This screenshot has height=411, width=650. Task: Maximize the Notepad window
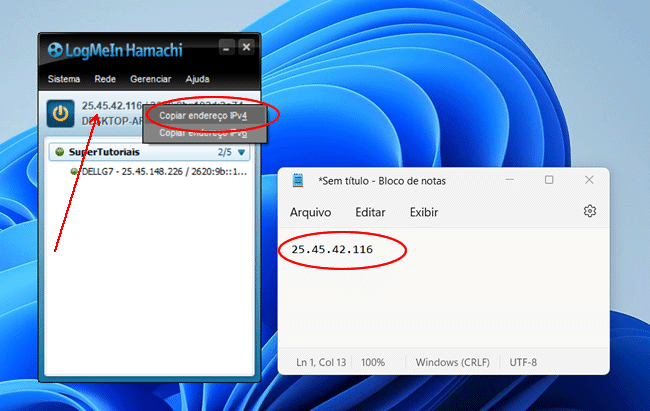click(x=549, y=180)
